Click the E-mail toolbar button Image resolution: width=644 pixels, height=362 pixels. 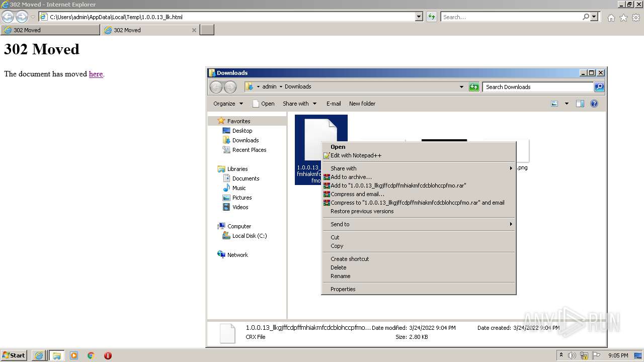coord(334,104)
